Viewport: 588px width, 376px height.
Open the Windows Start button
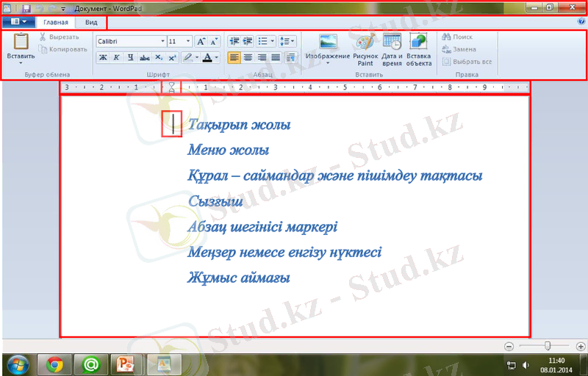[17, 365]
